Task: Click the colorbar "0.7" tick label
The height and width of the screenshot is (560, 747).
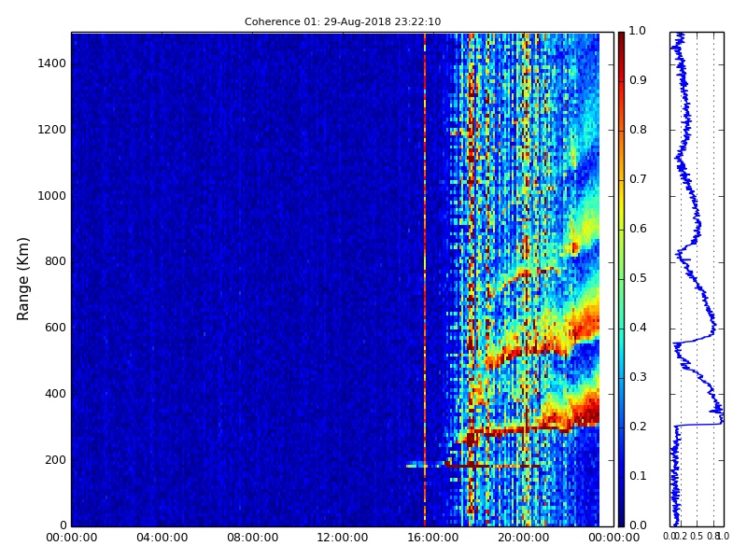Action: coord(638,179)
